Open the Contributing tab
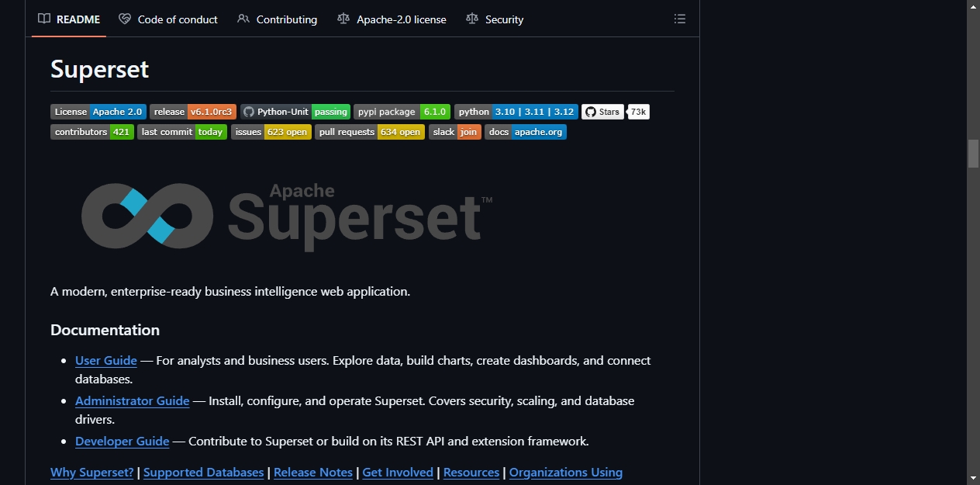 (x=277, y=19)
